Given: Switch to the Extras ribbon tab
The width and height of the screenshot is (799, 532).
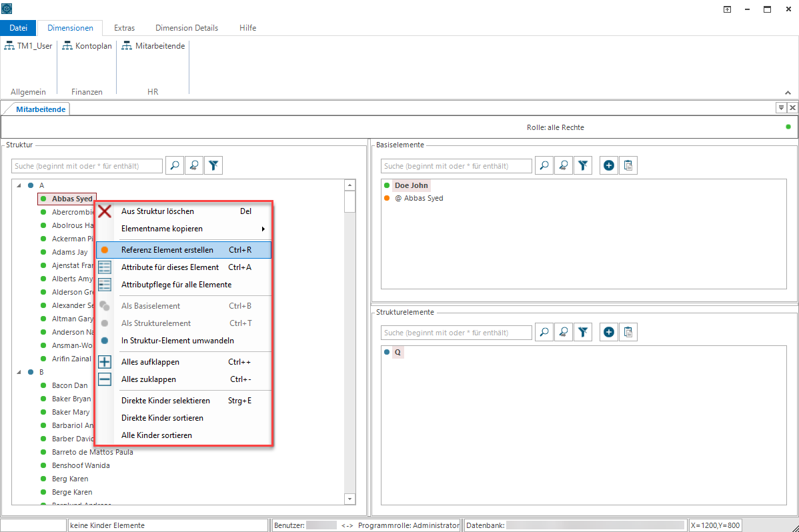Looking at the screenshot, I should (124, 28).
